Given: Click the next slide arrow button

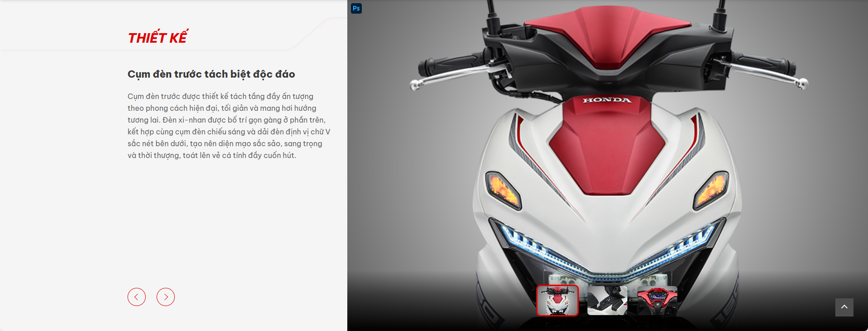Looking at the screenshot, I should point(166,297).
